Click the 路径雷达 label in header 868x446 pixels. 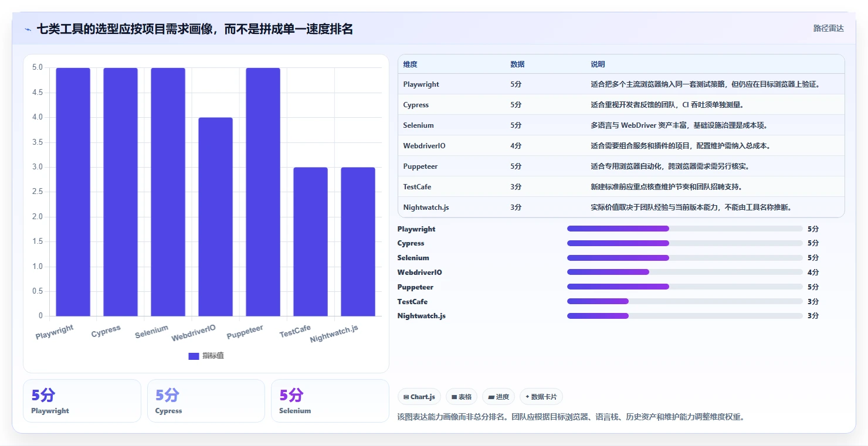point(828,28)
